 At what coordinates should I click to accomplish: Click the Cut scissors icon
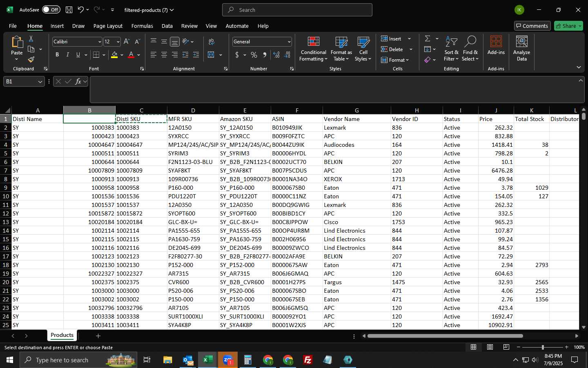coord(31,38)
